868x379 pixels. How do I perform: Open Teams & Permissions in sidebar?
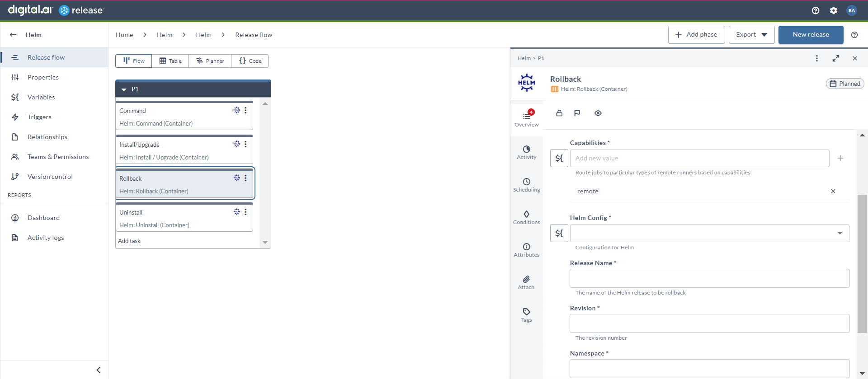pyautogui.click(x=54, y=157)
